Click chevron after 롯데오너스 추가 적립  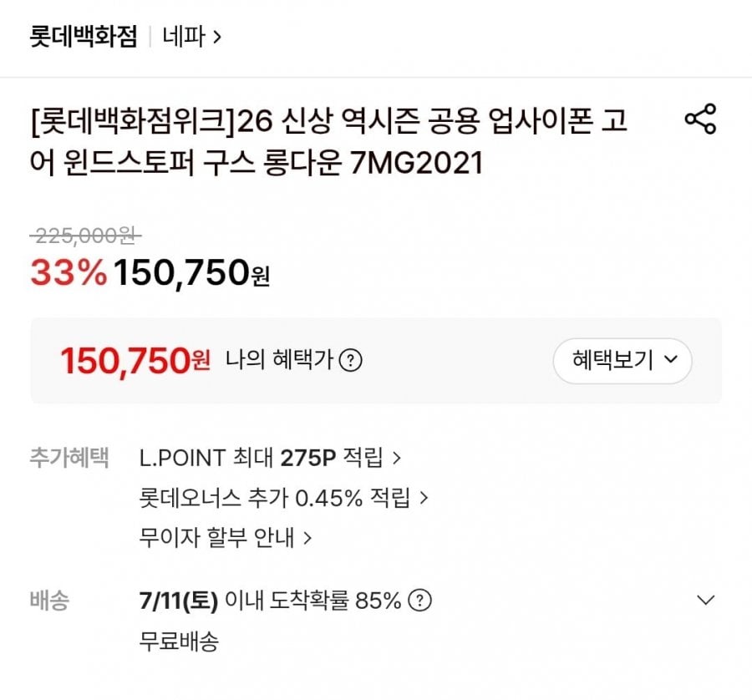point(424,498)
